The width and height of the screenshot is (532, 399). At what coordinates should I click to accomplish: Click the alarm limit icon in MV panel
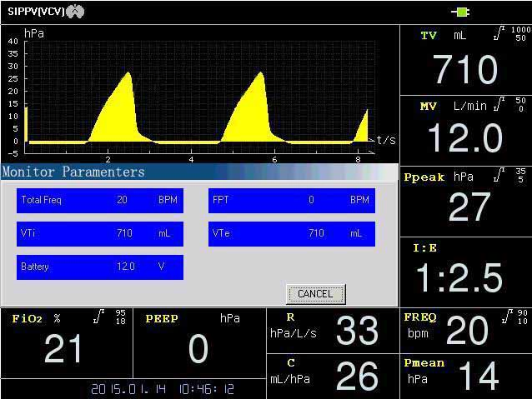pyautogui.click(x=499, y=104)
